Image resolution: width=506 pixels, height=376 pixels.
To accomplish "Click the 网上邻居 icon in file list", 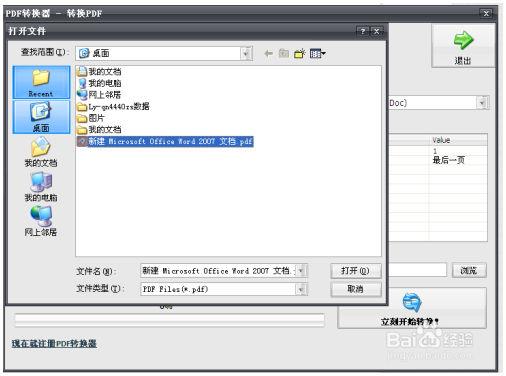I will point(82,95).
